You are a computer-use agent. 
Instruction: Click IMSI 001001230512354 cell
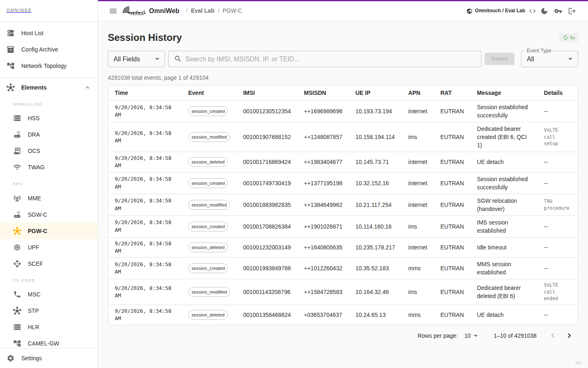point(267,111)
